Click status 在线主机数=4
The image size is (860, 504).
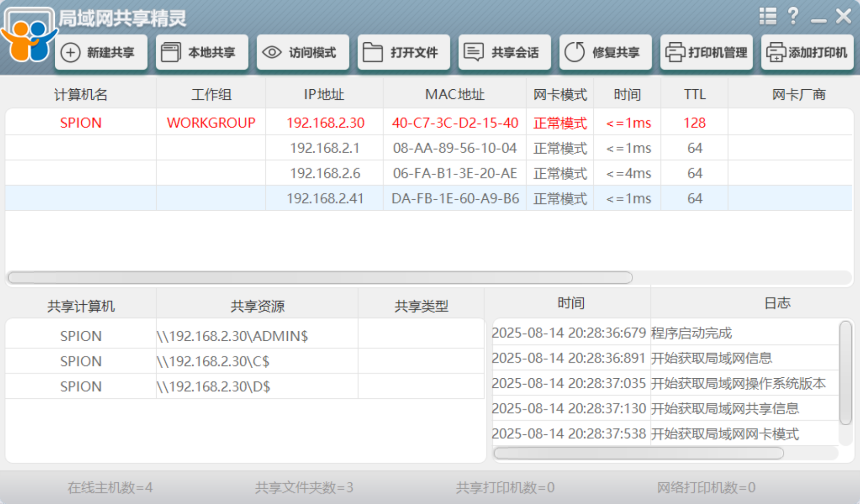click(110, 488)
